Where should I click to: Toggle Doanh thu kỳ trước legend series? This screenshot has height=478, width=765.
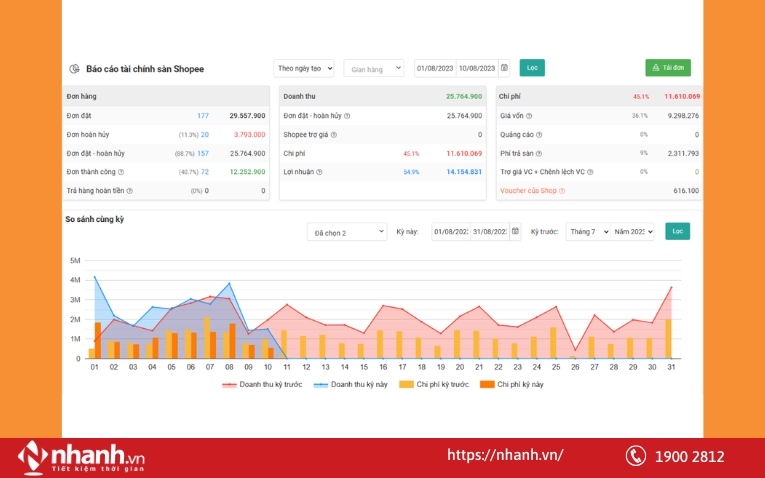tap(262, 384)
